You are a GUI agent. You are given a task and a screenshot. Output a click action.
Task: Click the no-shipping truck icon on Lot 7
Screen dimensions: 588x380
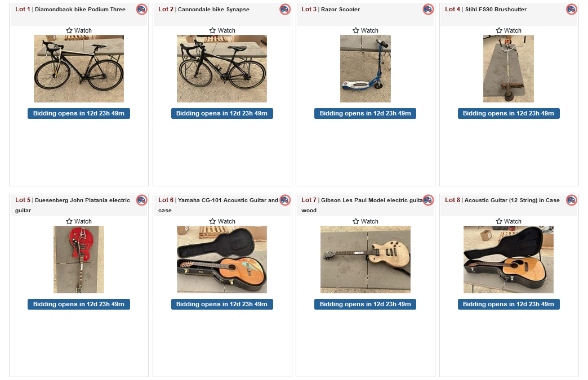point(427,200)
